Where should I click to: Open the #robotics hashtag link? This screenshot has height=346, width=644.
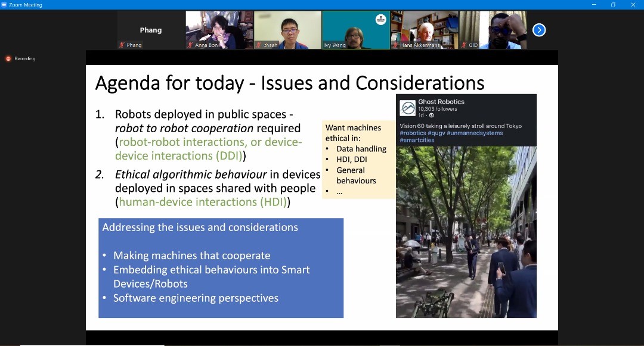click(413, 133)
